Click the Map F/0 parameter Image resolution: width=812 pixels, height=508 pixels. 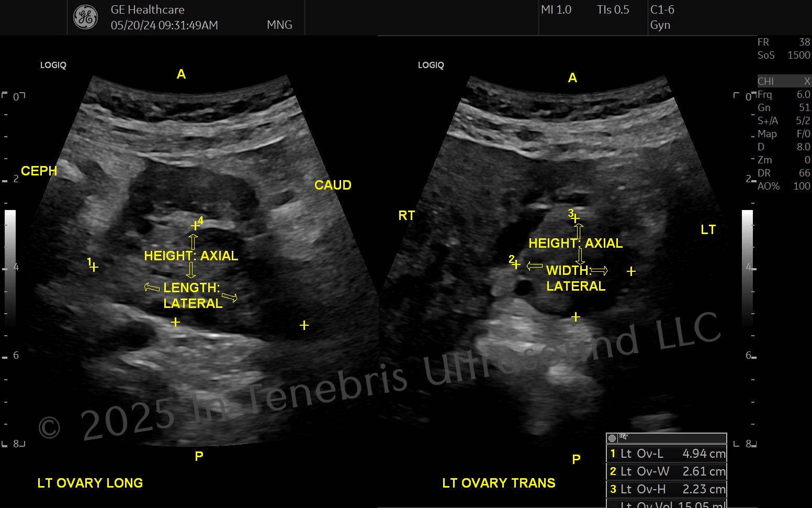(x=784, y=134)
